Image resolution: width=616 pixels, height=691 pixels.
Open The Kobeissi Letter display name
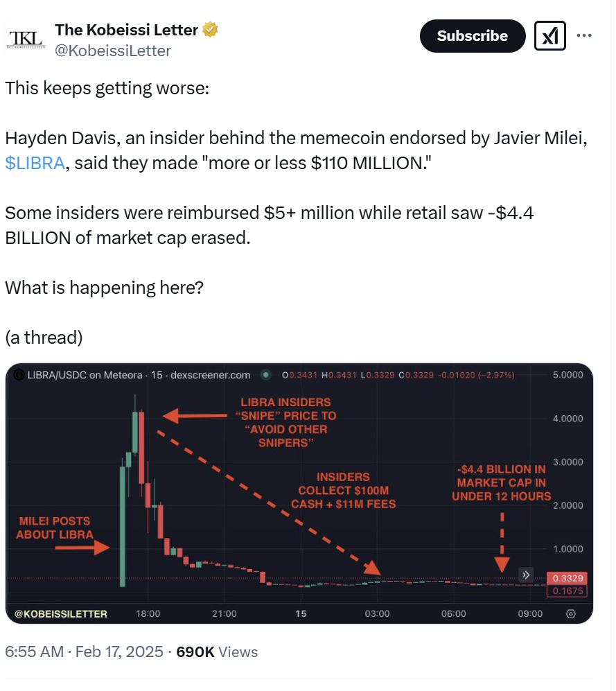[x=126, y=30]
